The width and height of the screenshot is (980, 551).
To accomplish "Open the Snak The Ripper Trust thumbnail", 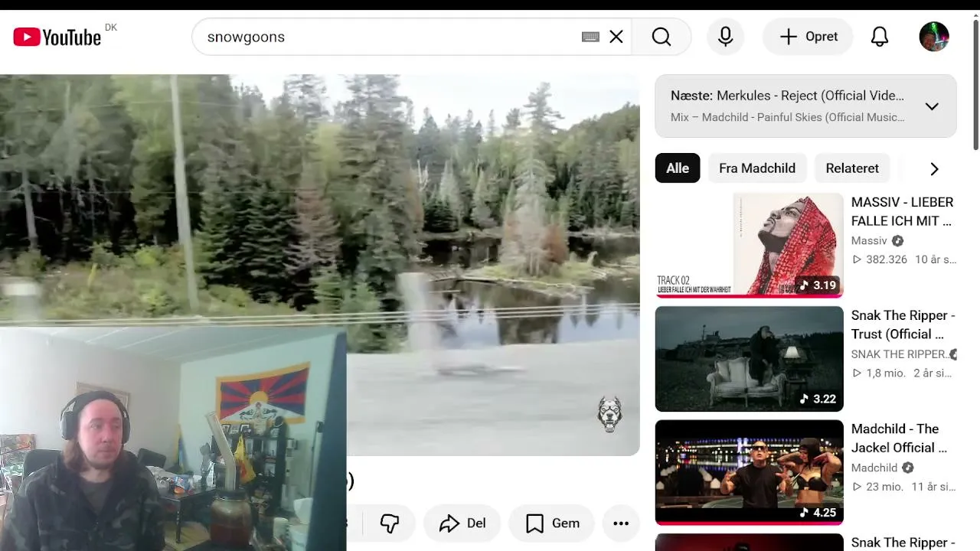I will coord(749,359).
